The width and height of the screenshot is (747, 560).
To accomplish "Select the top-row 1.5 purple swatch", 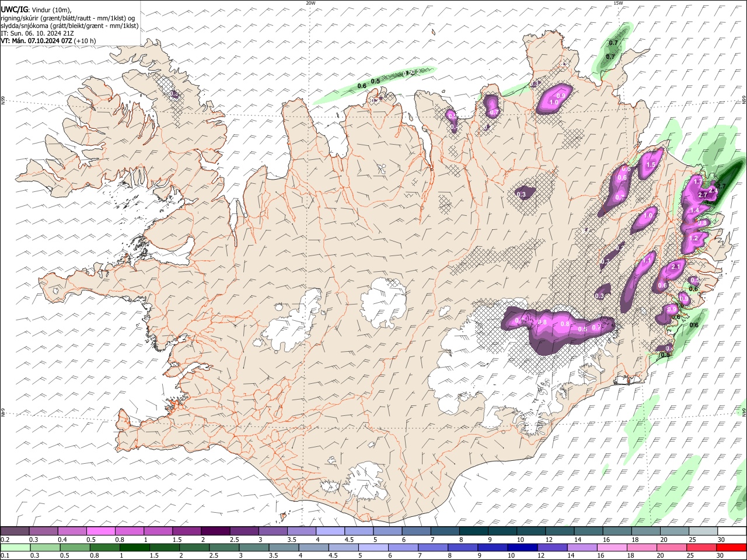I will (x=187, y=531).
